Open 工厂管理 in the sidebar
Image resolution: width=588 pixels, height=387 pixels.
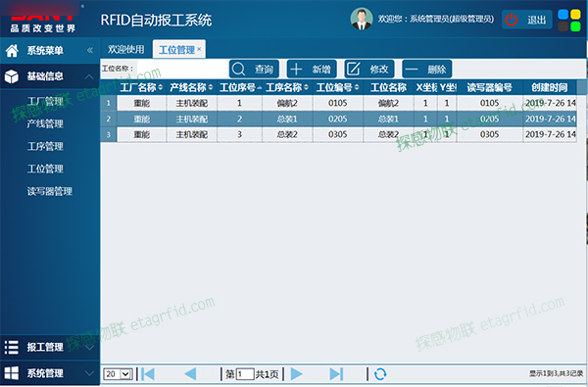click(x=45, y=101)
